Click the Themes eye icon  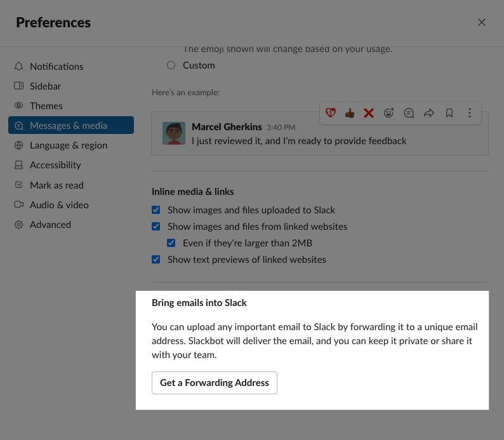[18, 105]
